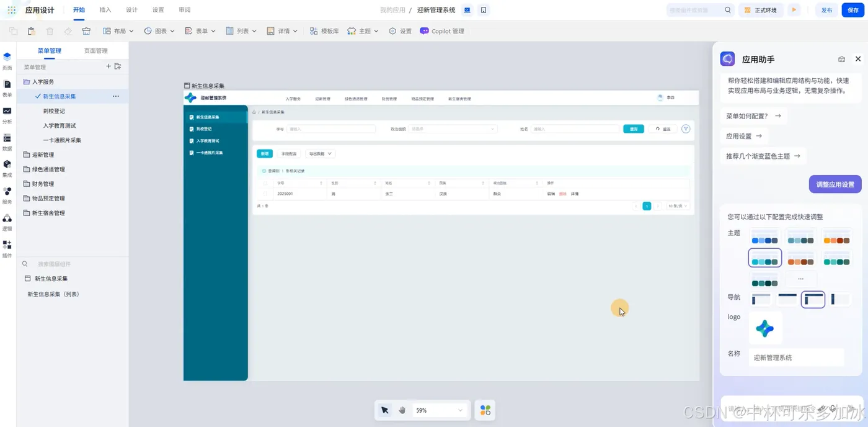Expand the 迎新管理 menu folder
868x427 pixels.
click(43, 155)
